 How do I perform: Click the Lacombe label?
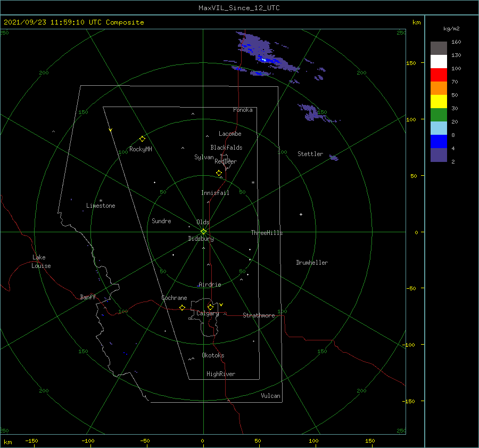coord(230,134)
